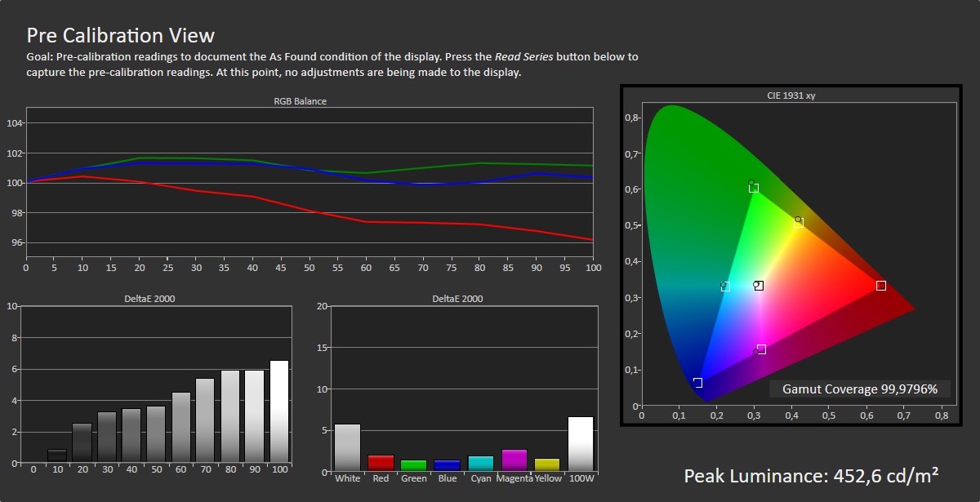Select the 100 percent bar in grayscale DeltaE chart
The image size is (980, 502).
point(279,411)
